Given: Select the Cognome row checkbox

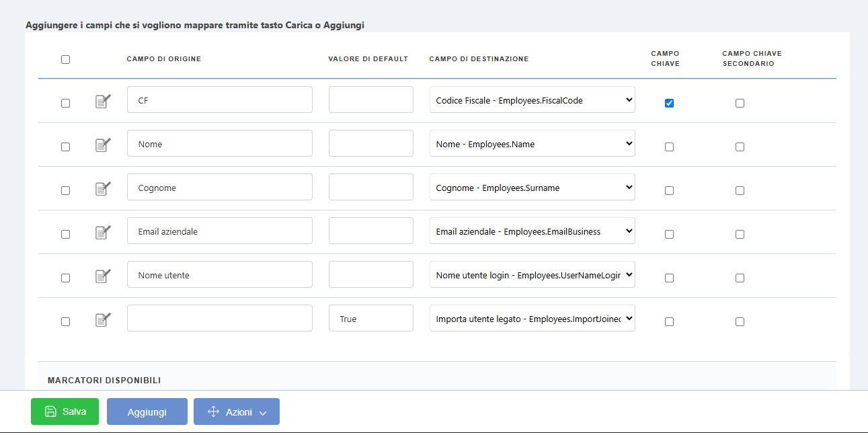Looking at the screenshot, I should pos(65,190).
